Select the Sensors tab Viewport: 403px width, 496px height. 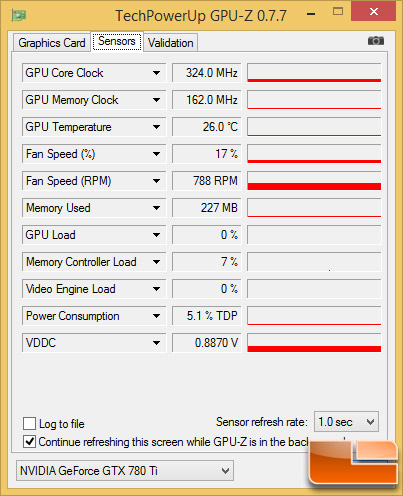[117, 41]
